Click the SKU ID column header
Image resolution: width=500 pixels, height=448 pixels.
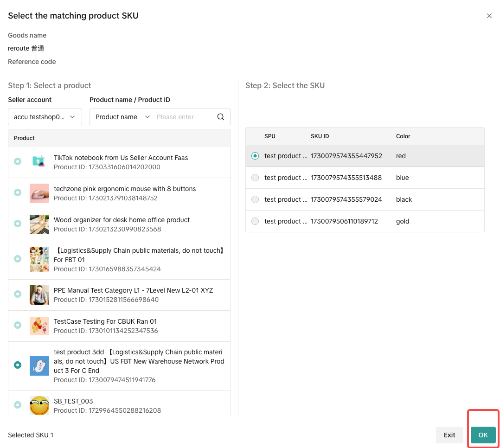tap(320, 136)
